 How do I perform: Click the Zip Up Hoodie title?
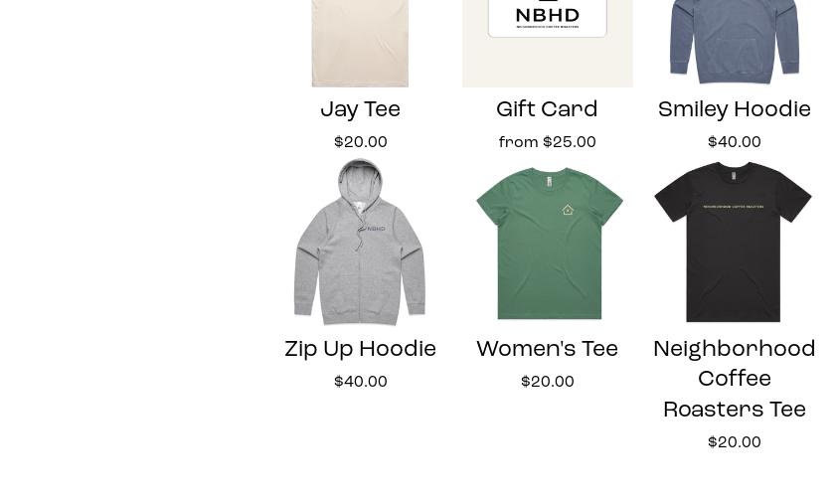pos(360,349)
